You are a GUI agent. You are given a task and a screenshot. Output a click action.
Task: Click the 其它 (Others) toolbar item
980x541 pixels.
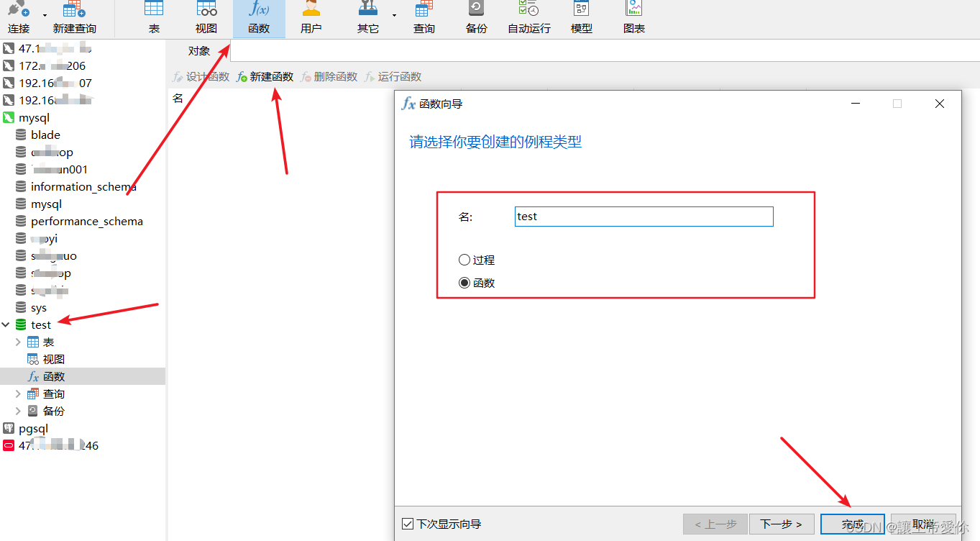[x=367, y=19]
